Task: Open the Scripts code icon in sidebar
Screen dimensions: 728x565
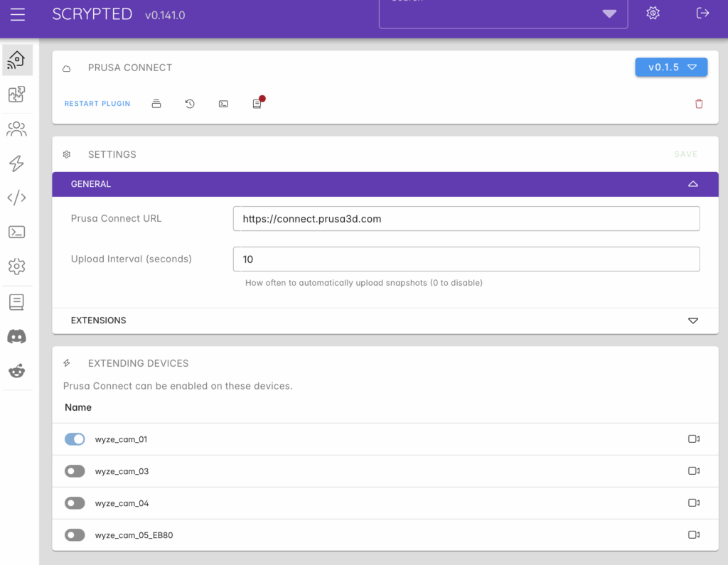Action: click(16, 198)
